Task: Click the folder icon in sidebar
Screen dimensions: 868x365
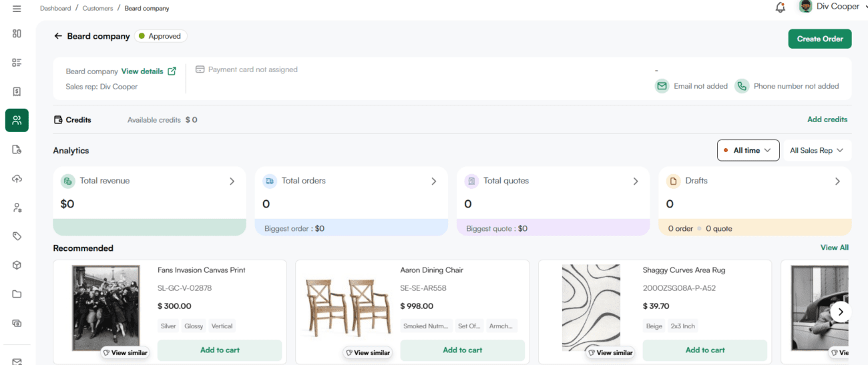Action: [x=17, y=294]
